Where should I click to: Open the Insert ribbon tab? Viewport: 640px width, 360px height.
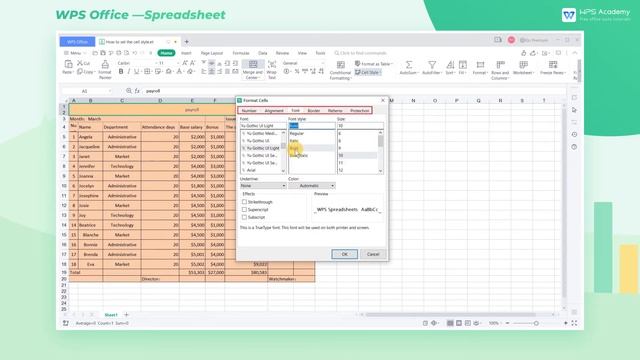[x=186, y=53]
